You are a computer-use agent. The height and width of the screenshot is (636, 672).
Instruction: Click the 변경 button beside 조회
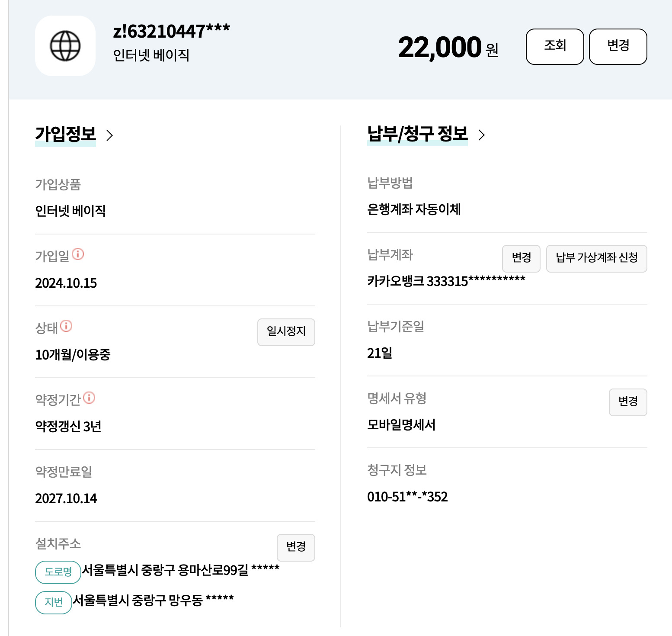point(618,47)
